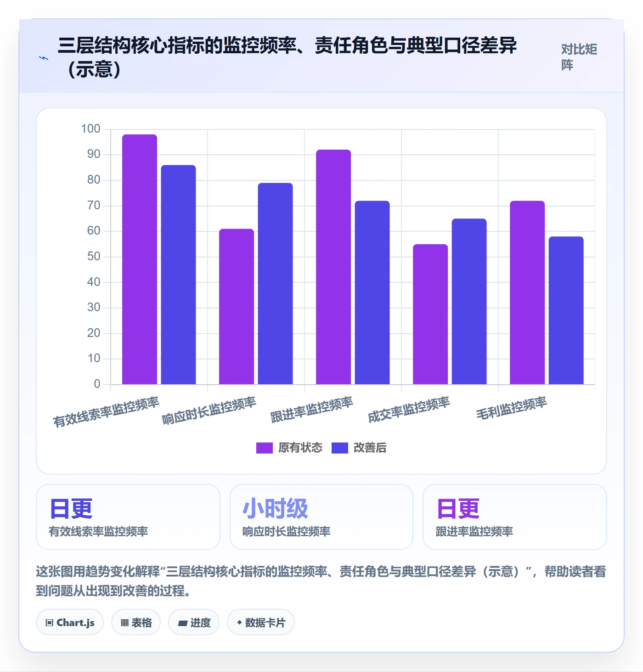Select the 数据卡片 tag
The height and width of the screenshot is (672, 643).
261,622
